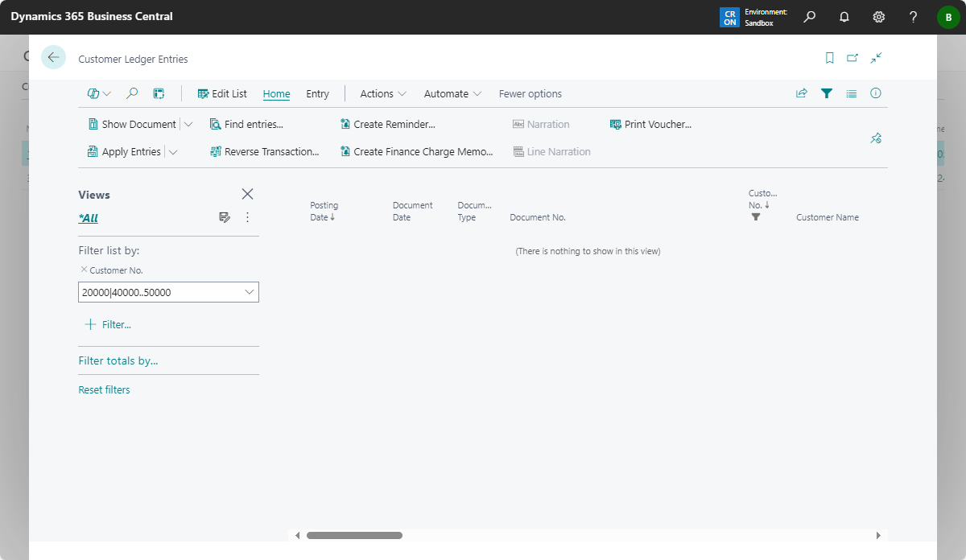This screenshot has height=560, width=966.
Task: Click the save view icon next to All
Action: click(225, 217)
